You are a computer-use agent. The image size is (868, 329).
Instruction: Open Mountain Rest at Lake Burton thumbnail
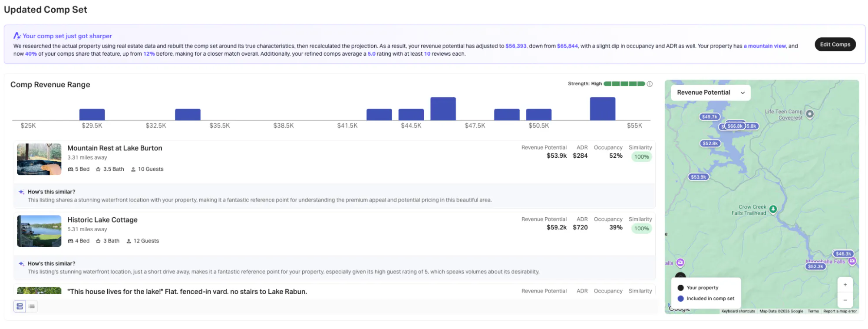coord(39,159)
